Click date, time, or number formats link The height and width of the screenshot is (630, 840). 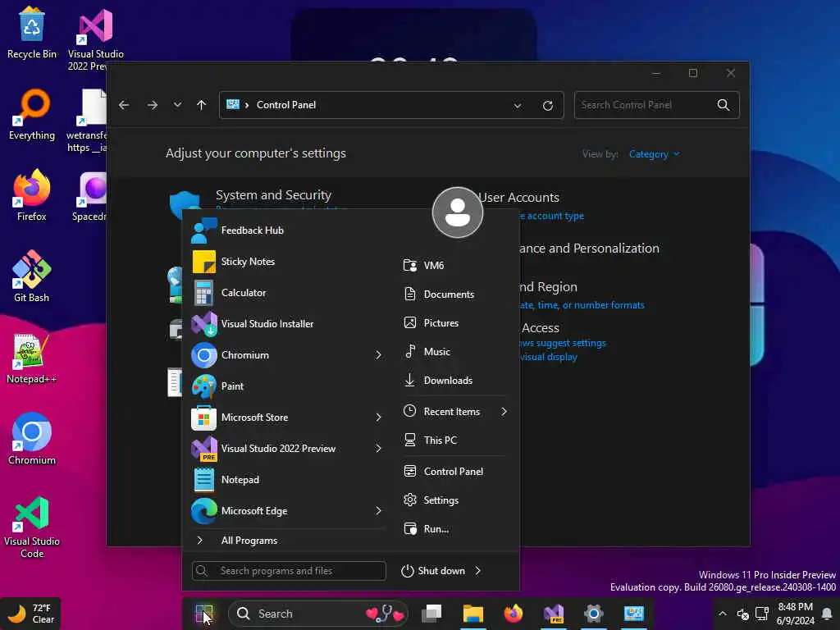[582, 305]
